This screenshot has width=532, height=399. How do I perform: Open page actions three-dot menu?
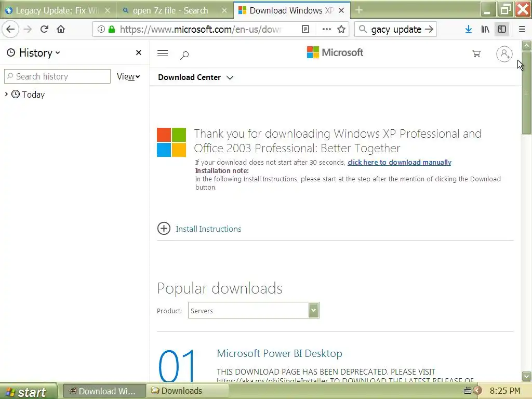pyautogui.click(x=326, y=29)
